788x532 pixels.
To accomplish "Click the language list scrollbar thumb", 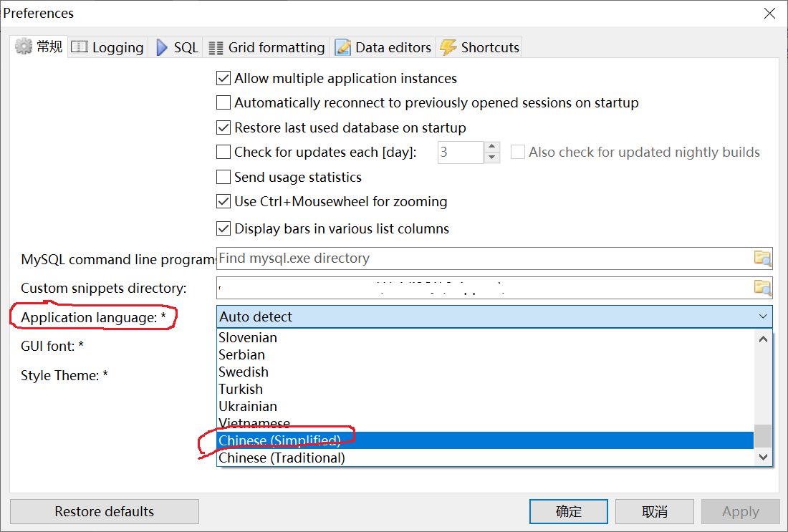I will tap(763, 435).
